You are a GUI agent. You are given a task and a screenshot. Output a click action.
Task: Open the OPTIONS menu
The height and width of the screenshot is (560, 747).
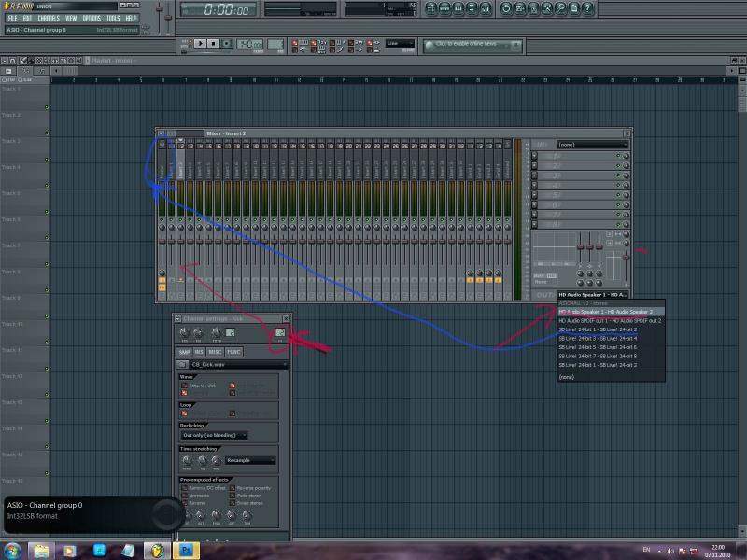[91, 18]
